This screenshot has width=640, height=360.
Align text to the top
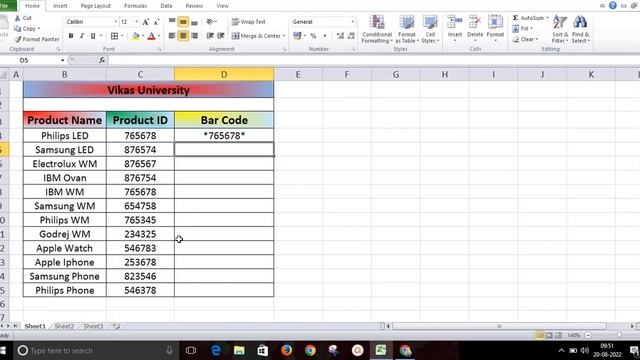click(172, 21)
